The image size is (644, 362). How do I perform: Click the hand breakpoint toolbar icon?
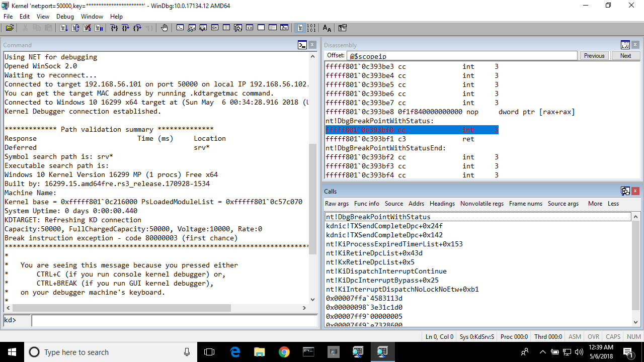[164, 28]
